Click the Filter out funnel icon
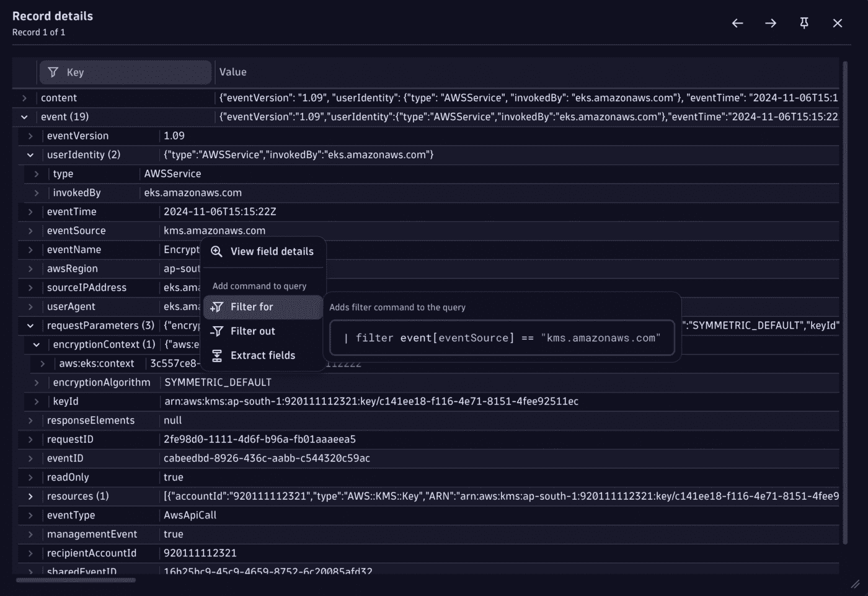The width and height of the screenshot is (868, 596). 216,331
